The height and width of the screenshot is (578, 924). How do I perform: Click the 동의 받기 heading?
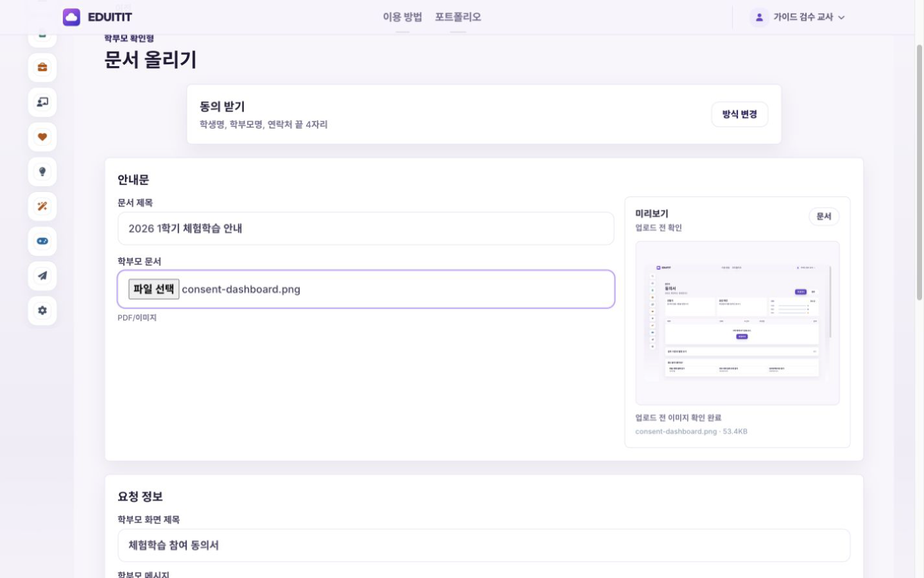tap(222, 107)
